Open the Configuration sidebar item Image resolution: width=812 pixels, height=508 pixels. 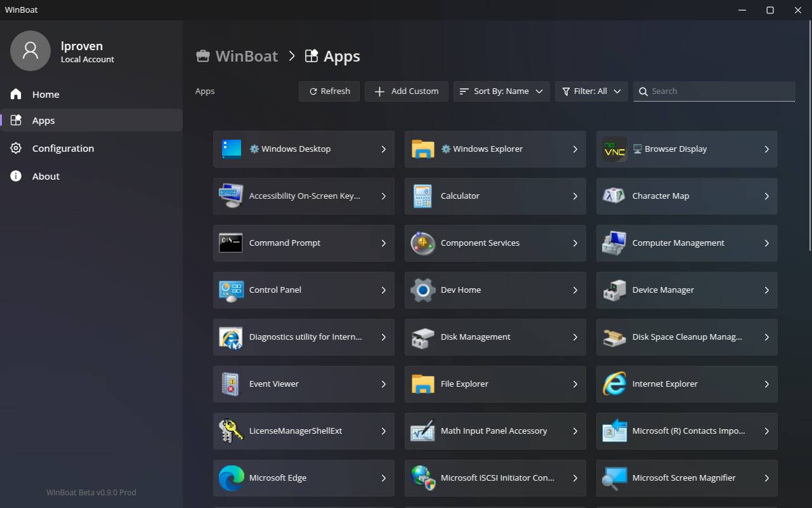(63, 149)
